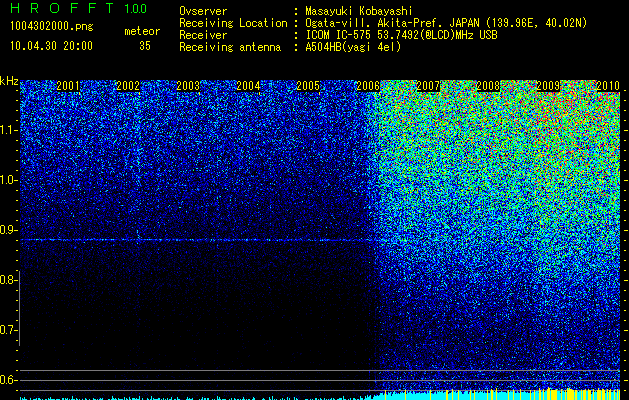Click the 2005 time marker
This screenshot has width=629, height=400.
point(308,86)
